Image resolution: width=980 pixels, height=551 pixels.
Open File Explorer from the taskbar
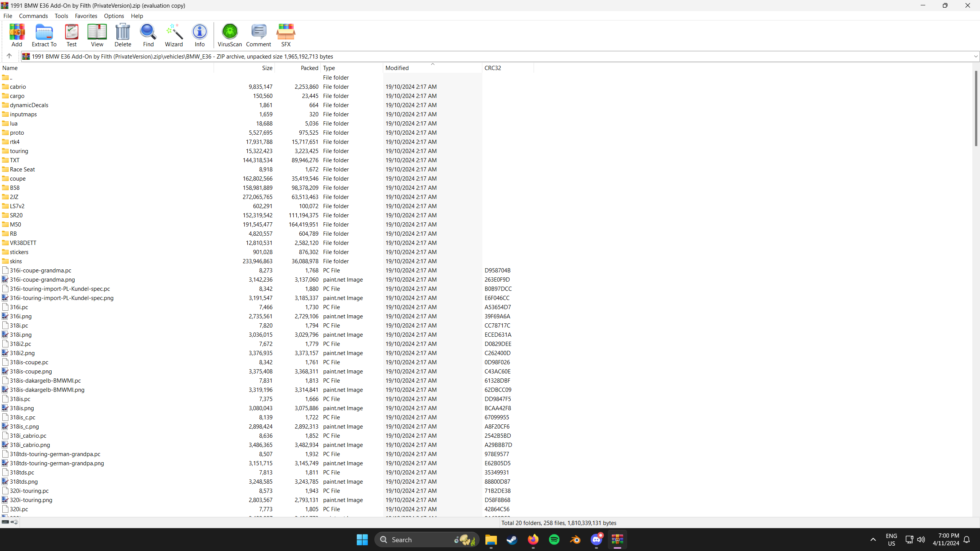pyautogui.click(x=491, y=540)
